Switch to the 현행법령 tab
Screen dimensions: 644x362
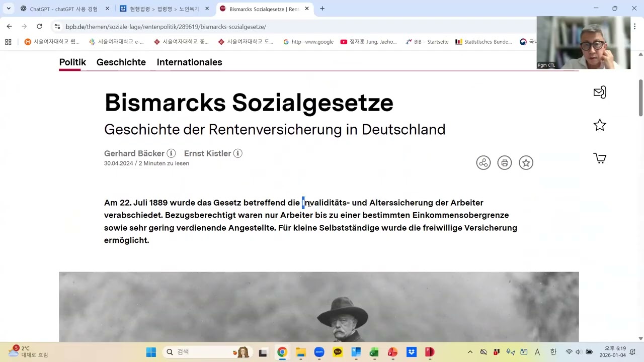click(x=164, y=9)
